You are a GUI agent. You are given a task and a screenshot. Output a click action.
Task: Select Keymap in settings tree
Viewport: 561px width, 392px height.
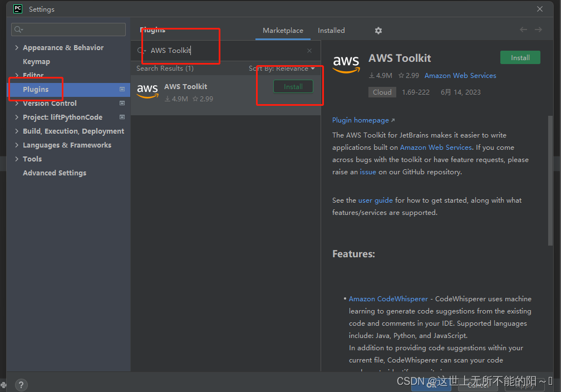pyautogui.click(x=37, y=62)
